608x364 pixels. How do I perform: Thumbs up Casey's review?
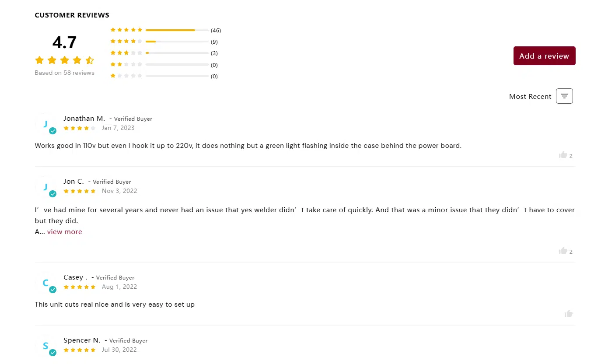(569, 313)
